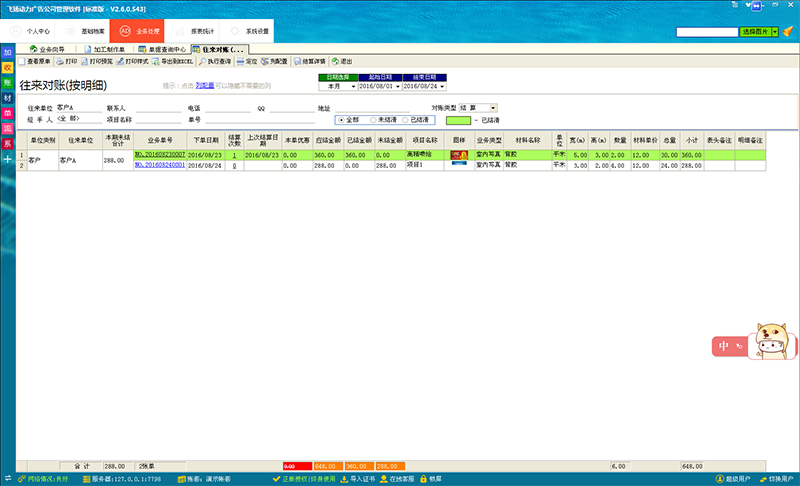Expand the 起始日期 date picker
Image resolution: width=800 pixels, height=486 pixels.
point(396,87)
